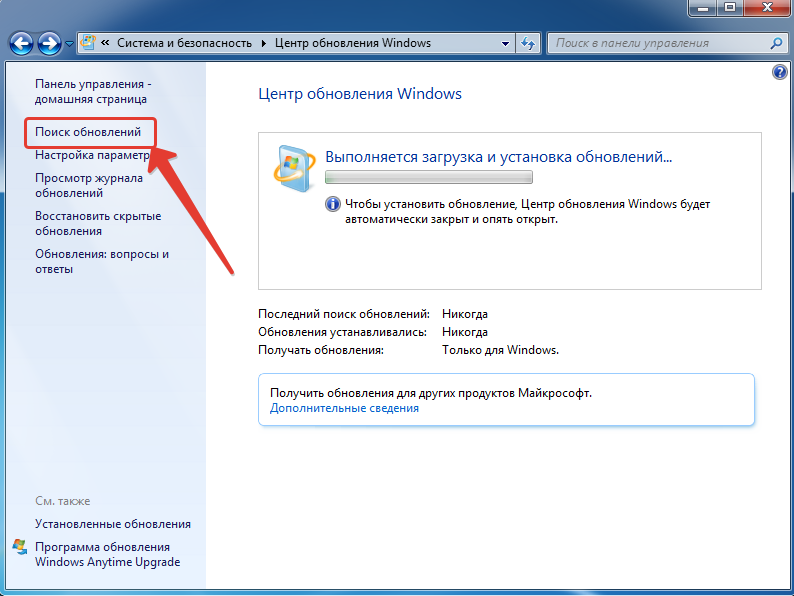This screenshot has width=794, height=596.
Task: Click the search magnifier icon
Action: tap(776, 44)
